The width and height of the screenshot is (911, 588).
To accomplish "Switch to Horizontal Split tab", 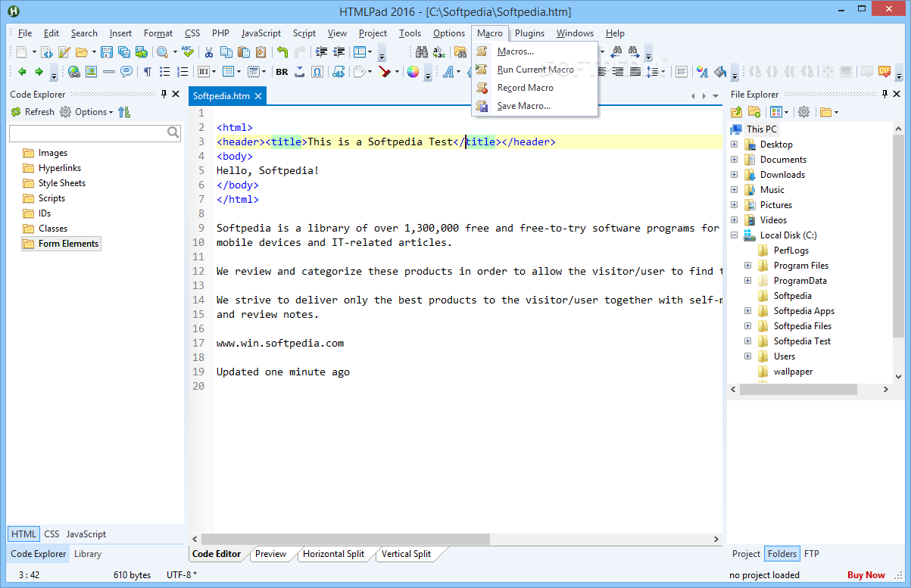I will pos(333,554).
